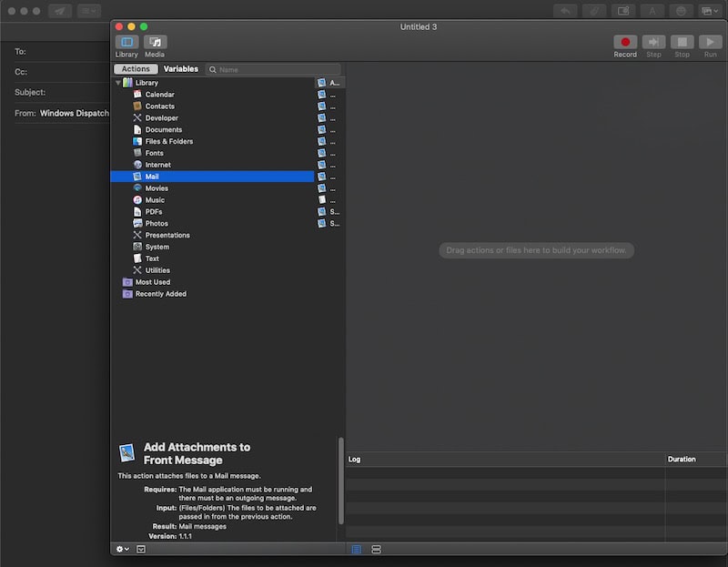Click the description pane scrollbar

[x=341, y=481]
